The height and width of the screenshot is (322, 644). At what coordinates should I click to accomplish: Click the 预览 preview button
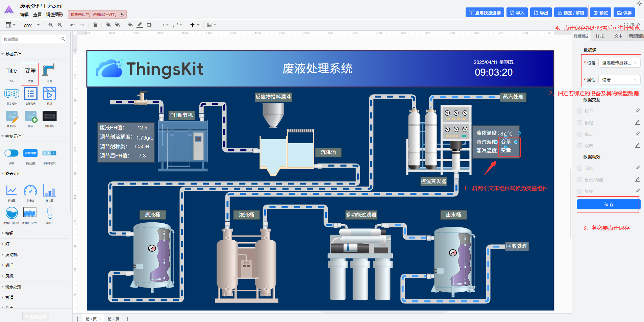(x=601, y=13)
